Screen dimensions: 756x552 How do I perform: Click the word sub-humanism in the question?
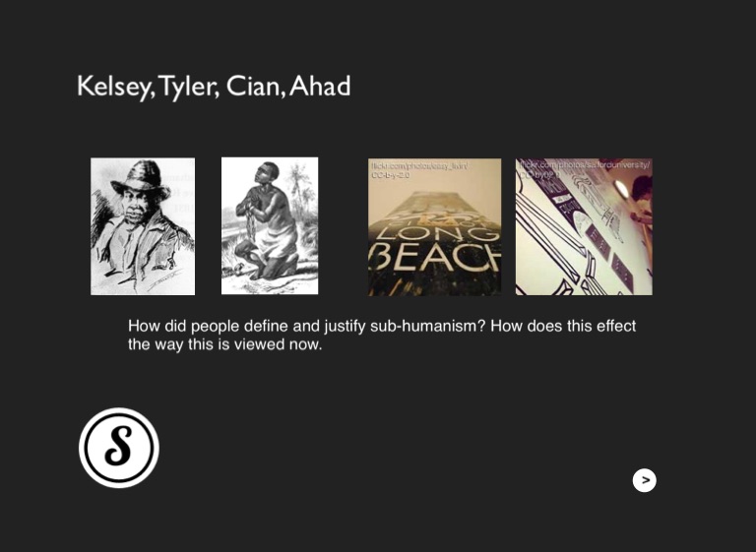tap(427, 327)
